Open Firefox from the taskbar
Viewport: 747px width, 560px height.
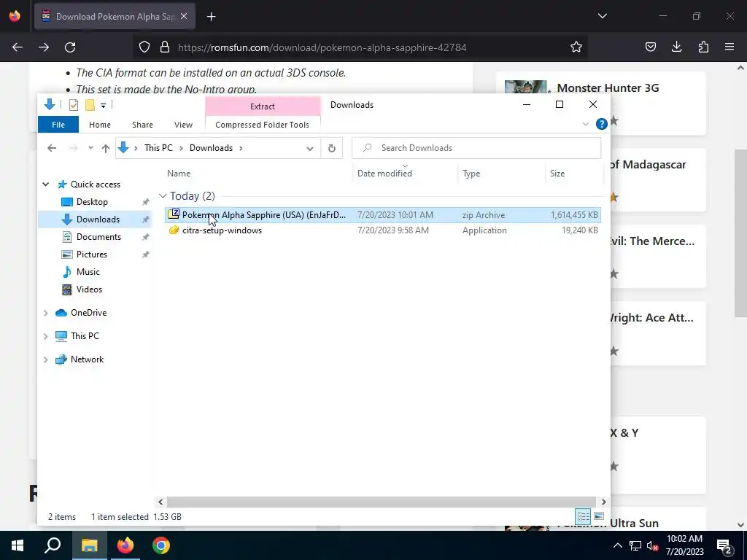pos(125,545)
